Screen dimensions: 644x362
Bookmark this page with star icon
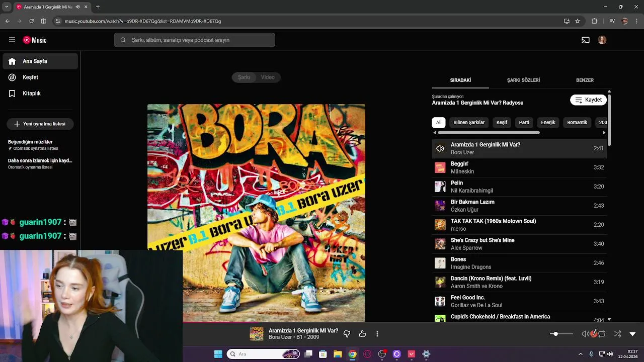point(578,21)
